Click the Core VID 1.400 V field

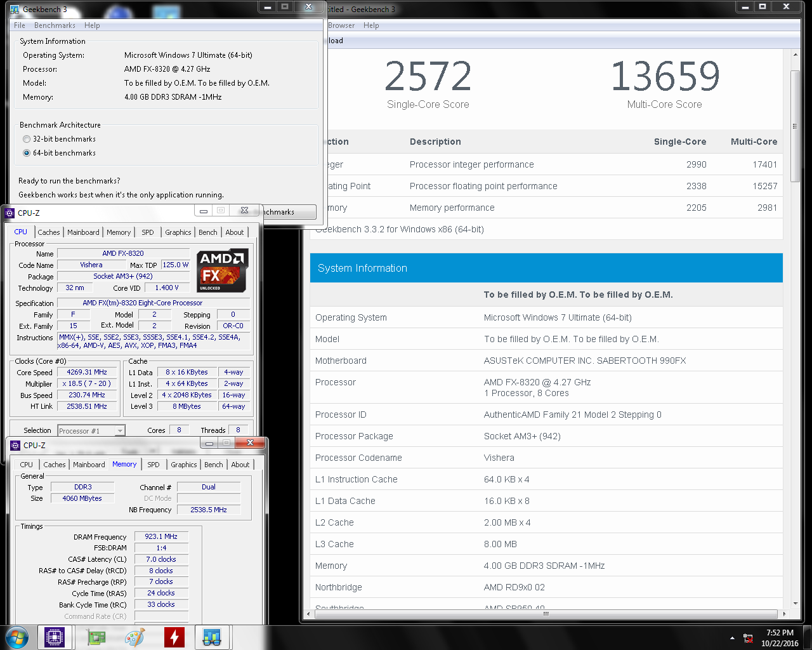(167, 288)
